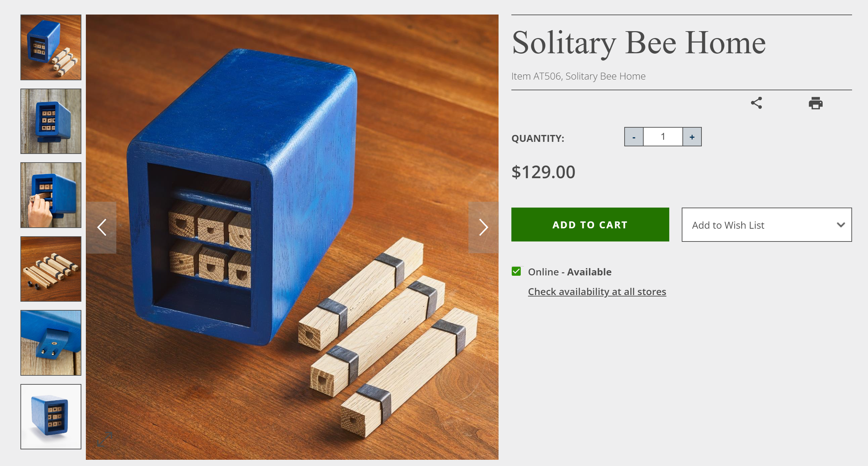Viewport: 868px width, 466px height.
Task: View thumbnail of mounting bracket close-up
Action: point(51,343)
